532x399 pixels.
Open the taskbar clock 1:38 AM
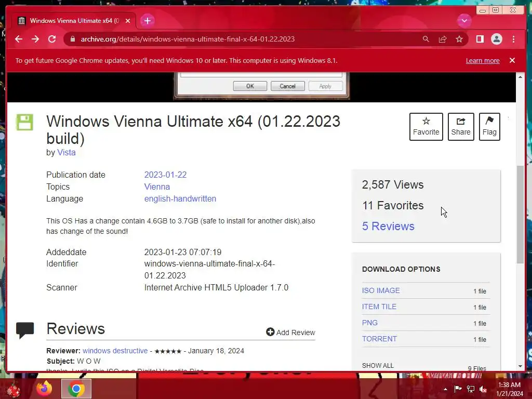tap(510, 389)
